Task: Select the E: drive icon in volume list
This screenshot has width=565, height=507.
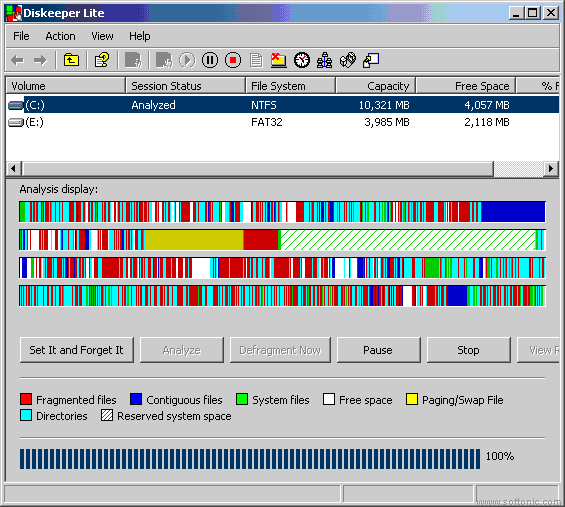Action: [x=16, y=123]
